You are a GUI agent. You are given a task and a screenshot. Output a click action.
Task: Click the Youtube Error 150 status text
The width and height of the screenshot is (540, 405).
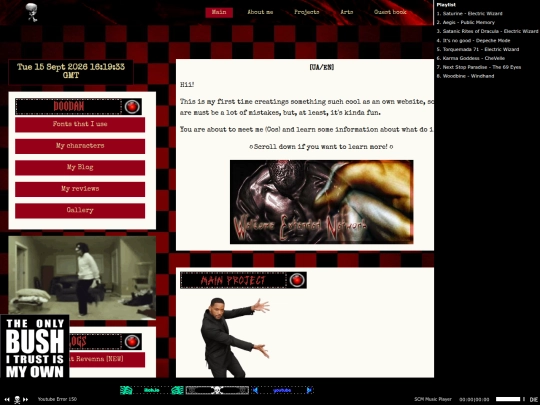pyautogui.click(x=57, y=399)
